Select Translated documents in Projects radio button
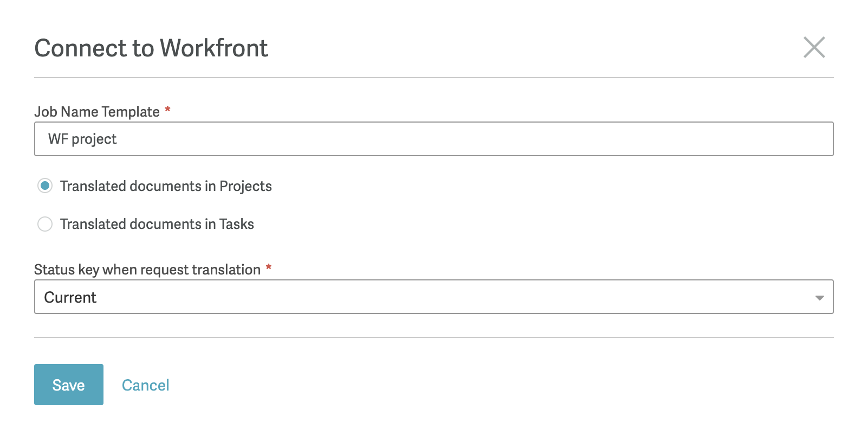Viewport: 868px width, 422px height. [45, 186]
